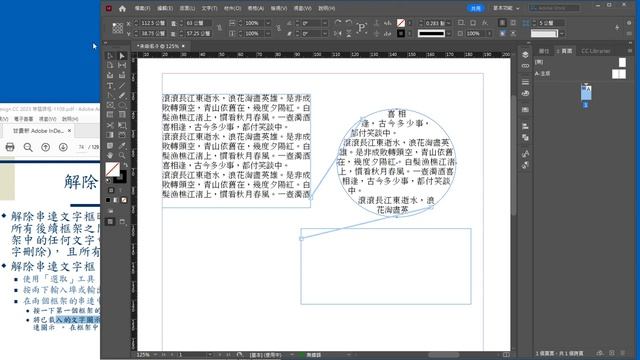The width and height of the screenshot is (640, 360).
Task: Toggle formatting affects container button
Action: (x=111, y=190)
